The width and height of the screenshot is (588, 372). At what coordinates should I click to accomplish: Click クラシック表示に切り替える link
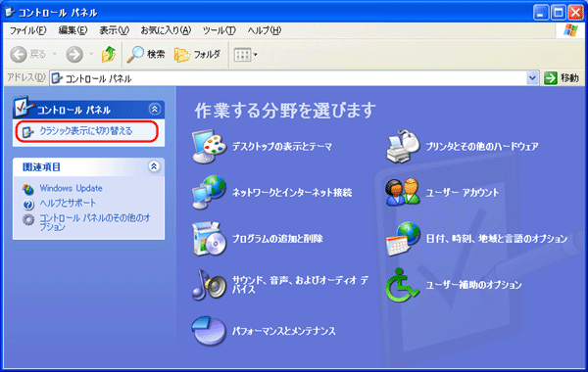(86, 131)
